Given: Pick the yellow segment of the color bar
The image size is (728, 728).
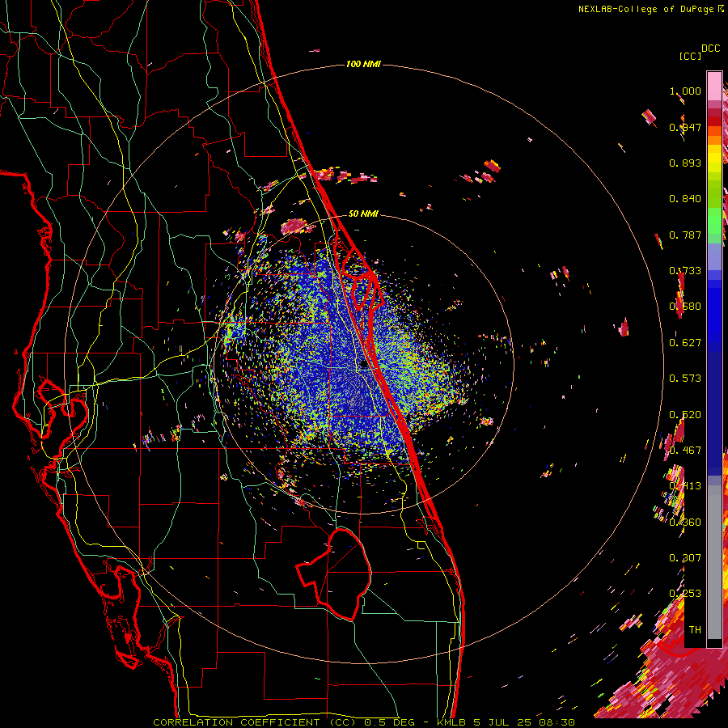Looking at the screenshot, I should 714,159.
